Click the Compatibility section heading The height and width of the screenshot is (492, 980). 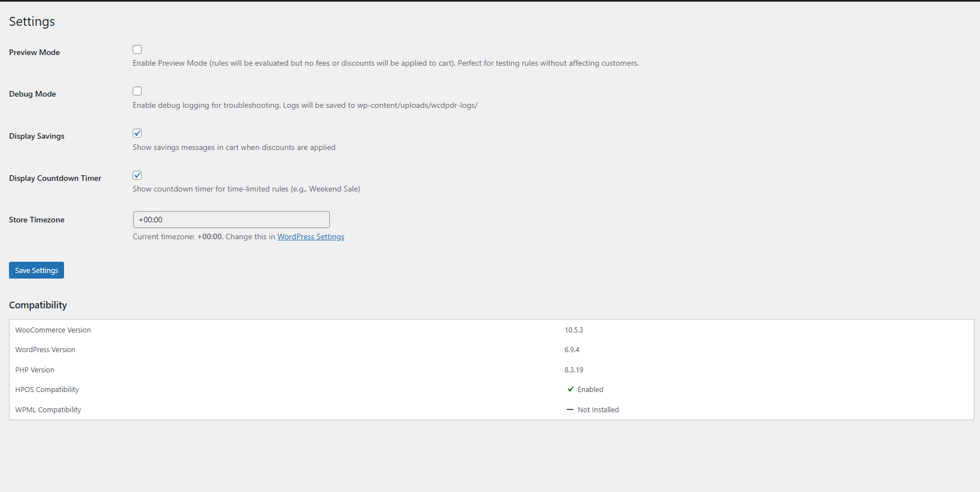click(38, 305)
